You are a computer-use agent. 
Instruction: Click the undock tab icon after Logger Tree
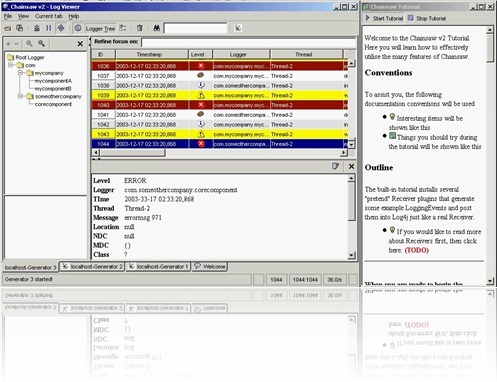click(x=123, y=28)
